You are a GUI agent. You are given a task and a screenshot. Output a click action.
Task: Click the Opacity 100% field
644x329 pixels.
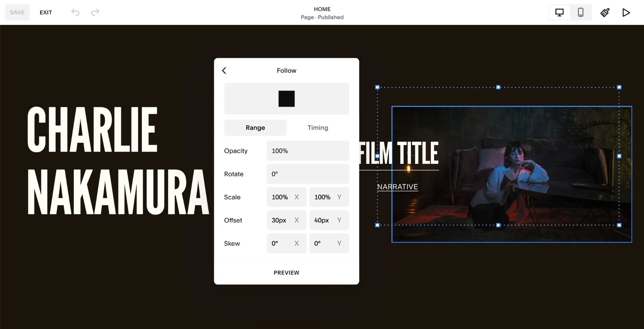point(308,151)
